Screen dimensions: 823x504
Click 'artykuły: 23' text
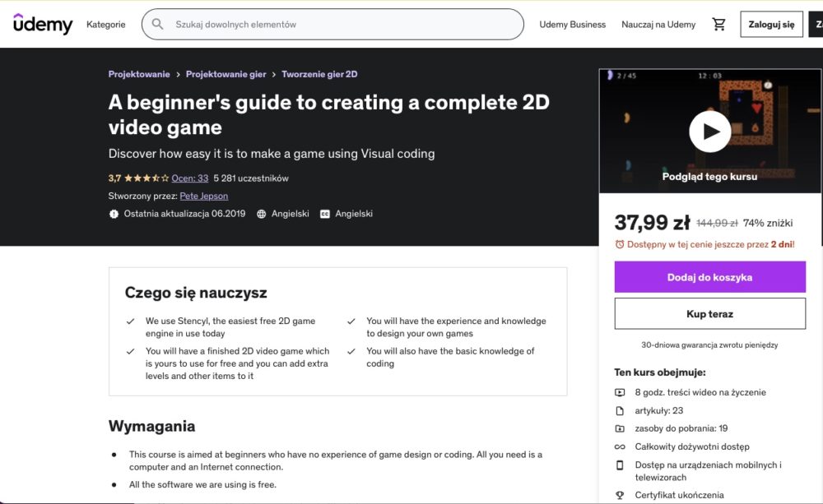pyautogui.click(x=658, y=410)
